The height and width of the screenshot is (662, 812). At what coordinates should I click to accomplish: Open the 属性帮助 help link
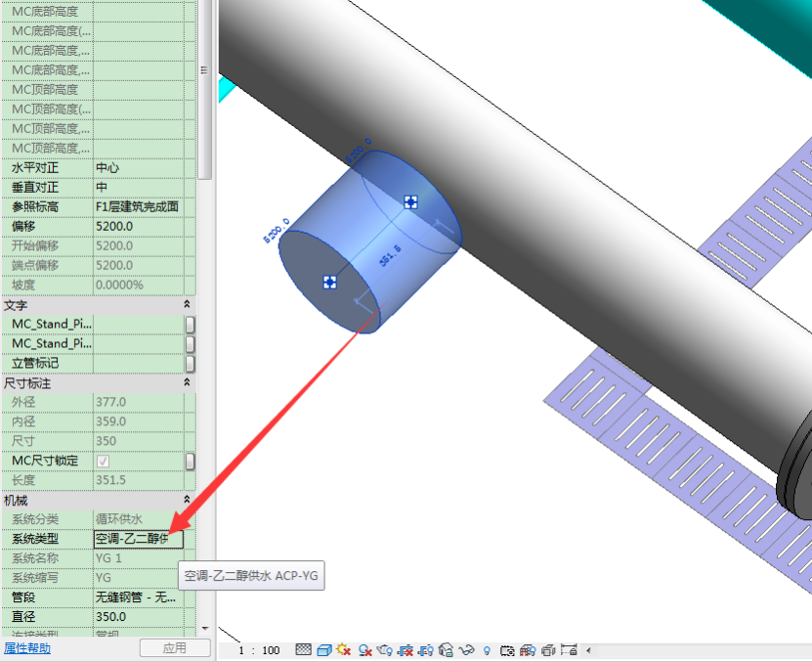tap(27, 648)
